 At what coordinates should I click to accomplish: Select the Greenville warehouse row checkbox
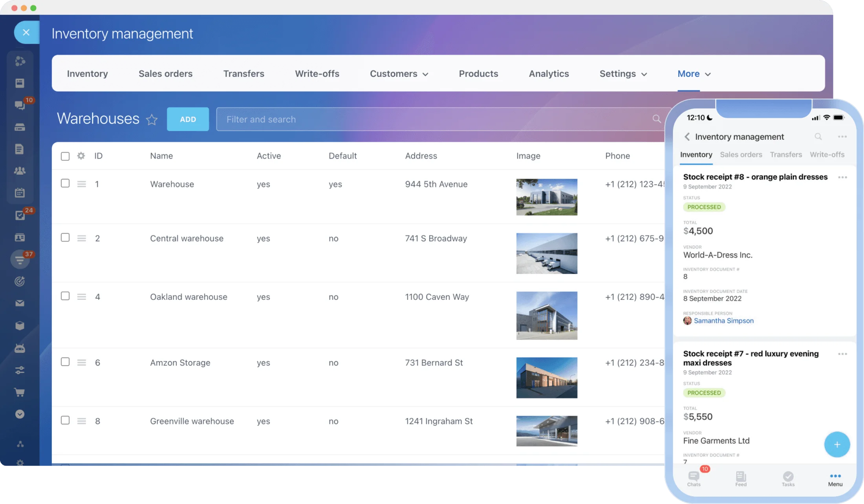coord(65,420)
